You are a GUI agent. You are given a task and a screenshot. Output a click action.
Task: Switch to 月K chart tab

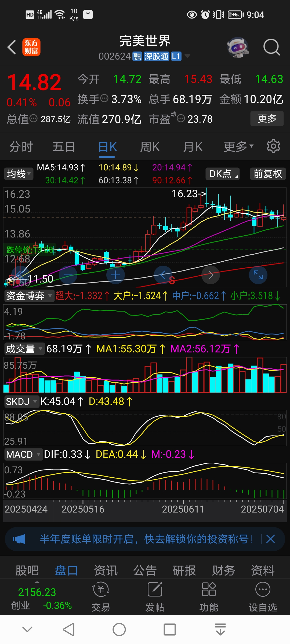[x=193, y=147]
